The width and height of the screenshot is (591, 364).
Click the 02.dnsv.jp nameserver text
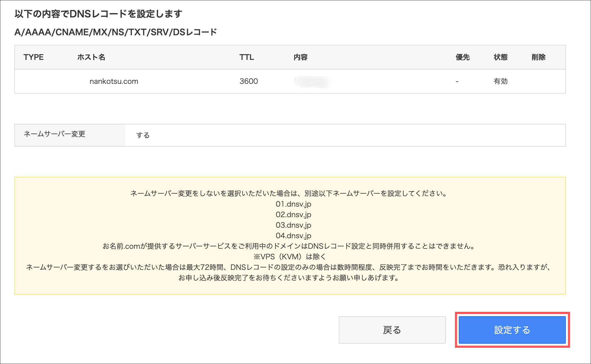pyautogui.click(x=293, y=214)
